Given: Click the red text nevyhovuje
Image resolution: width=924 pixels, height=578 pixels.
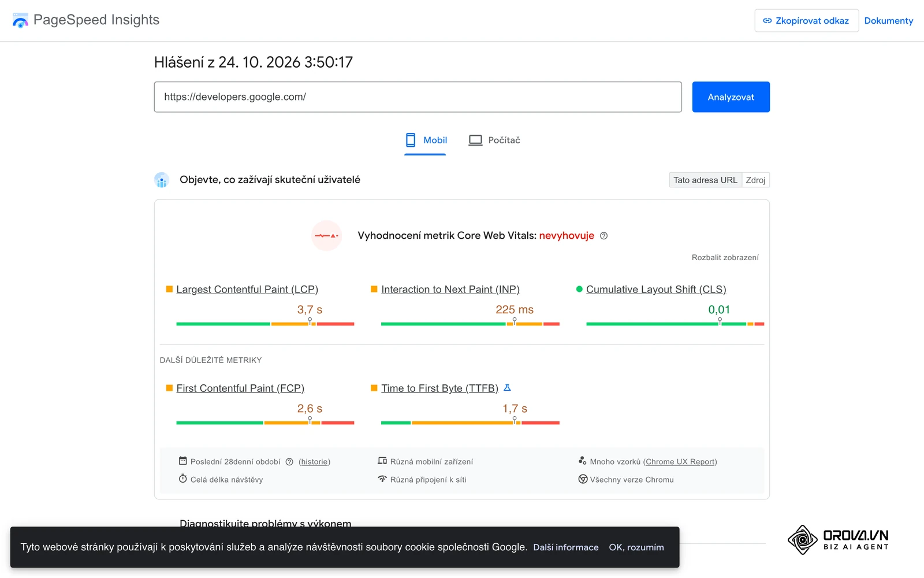Looking at the screenshot, I should click(567, 236).
